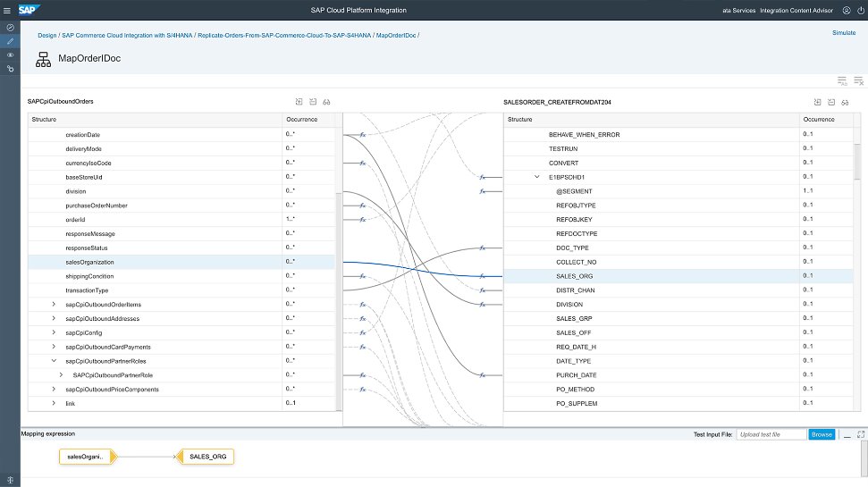Select the salesOrgani.. source node in mapping expression

point(88,457)
